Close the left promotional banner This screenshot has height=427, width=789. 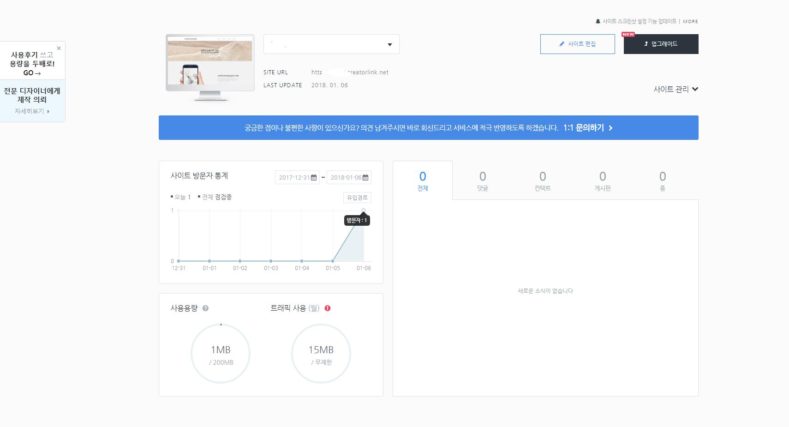coord(59,47)
